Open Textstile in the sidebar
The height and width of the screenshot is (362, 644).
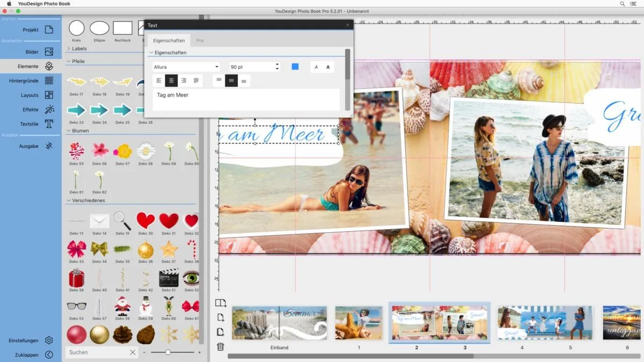click(31, 124)
